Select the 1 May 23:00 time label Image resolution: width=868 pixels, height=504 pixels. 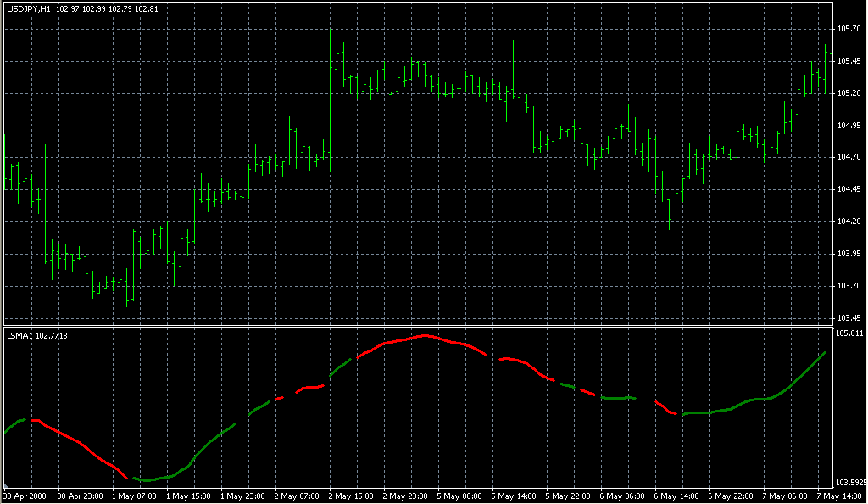tap(242, 496)
